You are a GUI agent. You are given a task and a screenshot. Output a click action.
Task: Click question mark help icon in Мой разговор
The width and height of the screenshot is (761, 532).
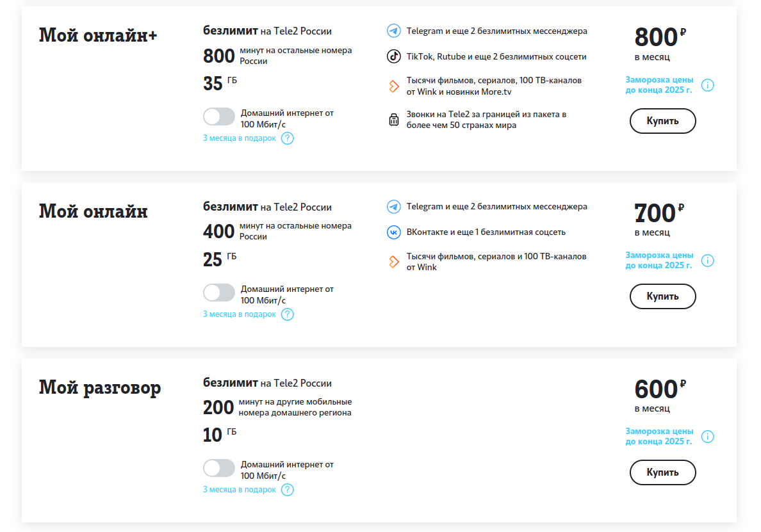click(288, 490)
